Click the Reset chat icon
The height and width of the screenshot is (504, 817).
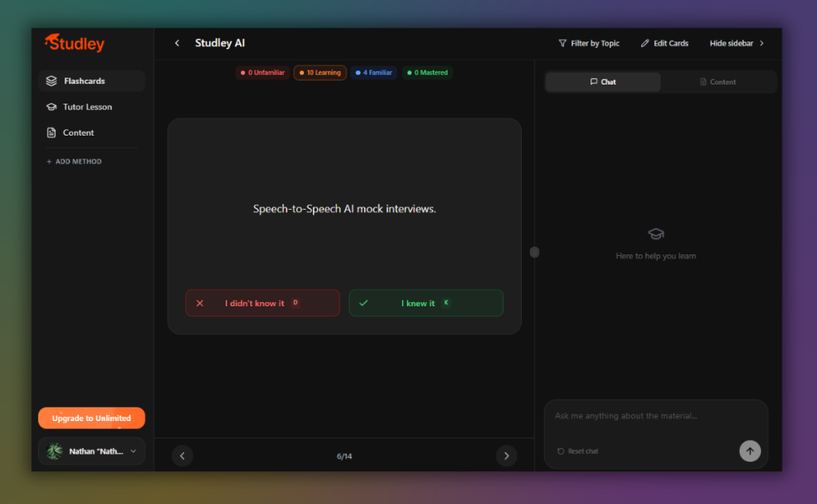coord(561,451)
